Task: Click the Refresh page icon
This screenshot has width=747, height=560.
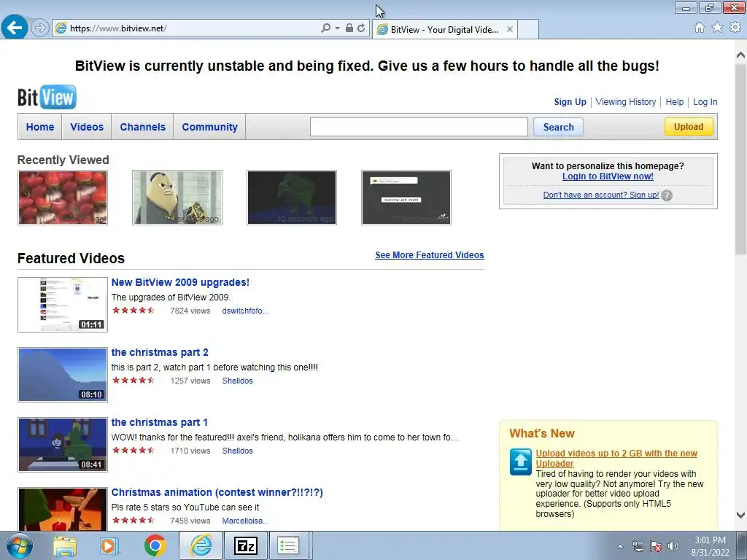Action: pos(361,28)
